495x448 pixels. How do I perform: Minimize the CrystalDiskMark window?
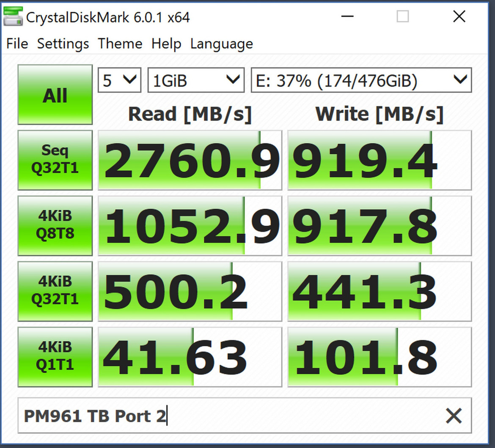[347, 16]
